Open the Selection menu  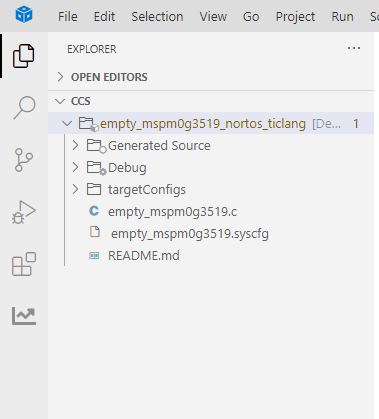[157, 16]
